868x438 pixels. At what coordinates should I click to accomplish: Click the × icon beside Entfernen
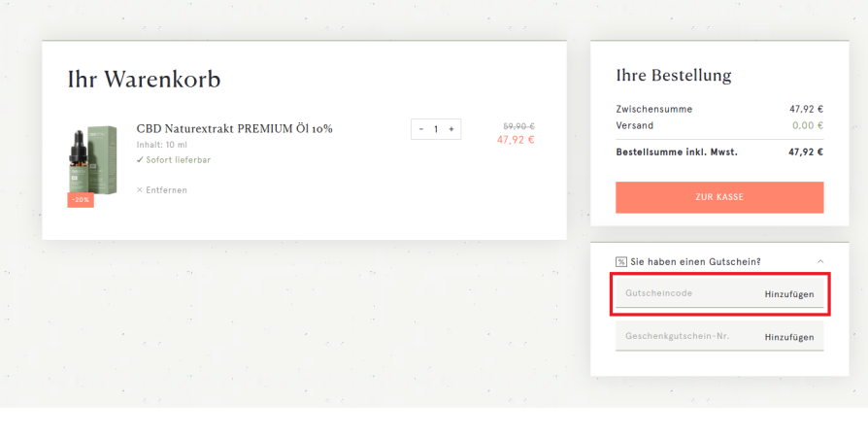140,190
